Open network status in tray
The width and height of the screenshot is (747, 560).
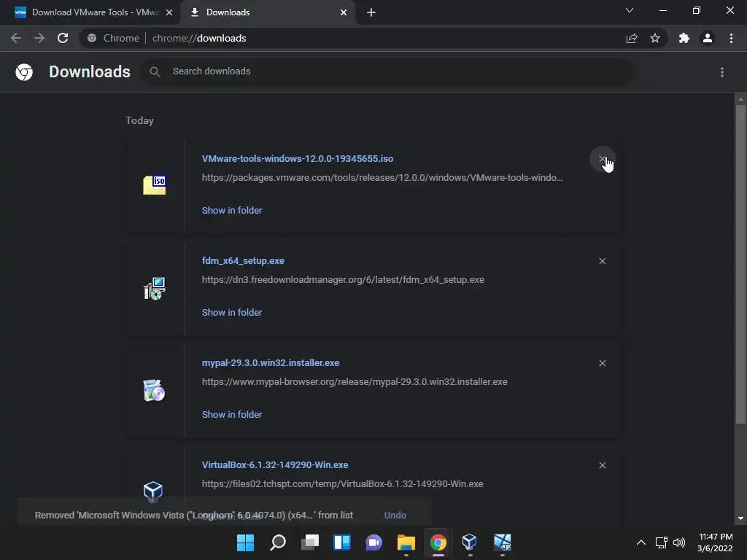pos(661,542)
